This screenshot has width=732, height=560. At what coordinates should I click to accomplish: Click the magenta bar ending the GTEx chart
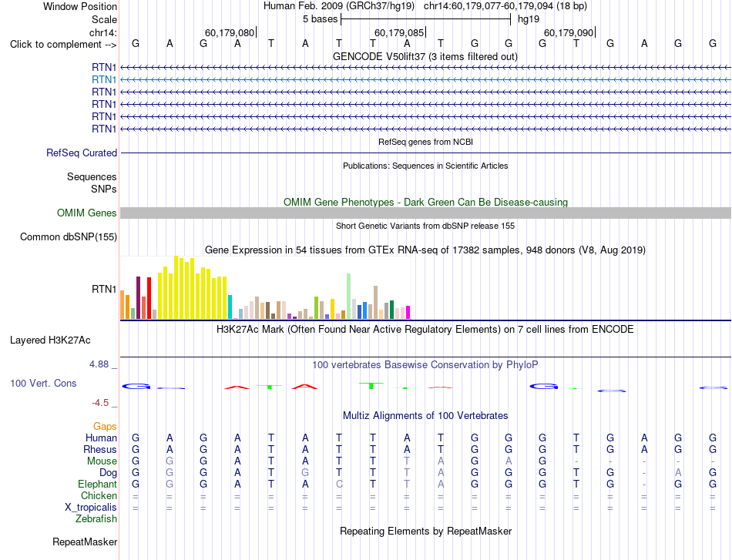[408, 312]
